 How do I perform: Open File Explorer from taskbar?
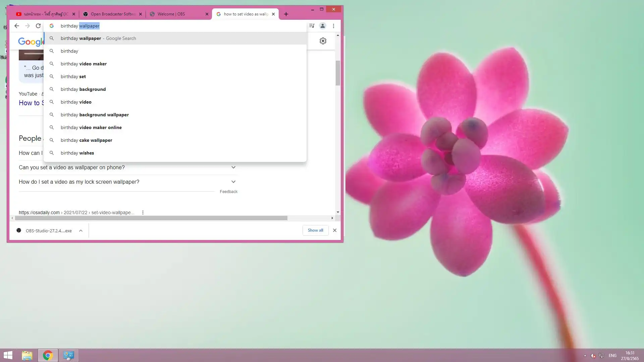pos(27,355)
